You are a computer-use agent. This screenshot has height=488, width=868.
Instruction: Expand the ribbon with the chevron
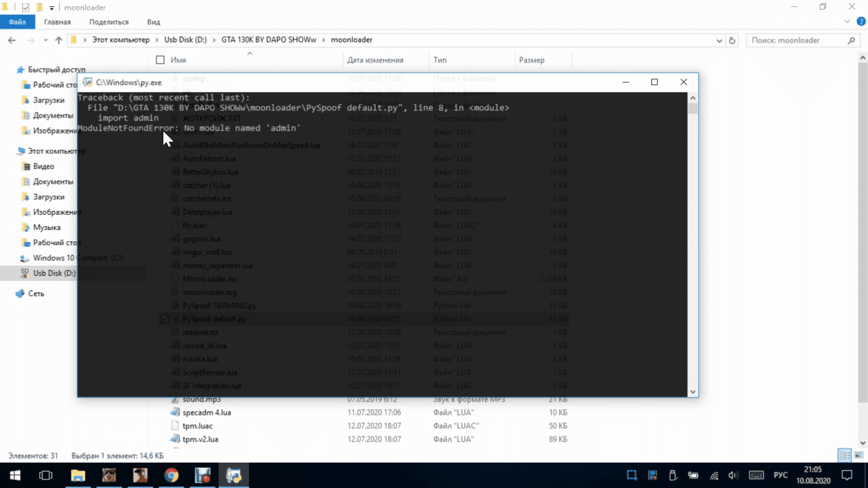(847, 22)
